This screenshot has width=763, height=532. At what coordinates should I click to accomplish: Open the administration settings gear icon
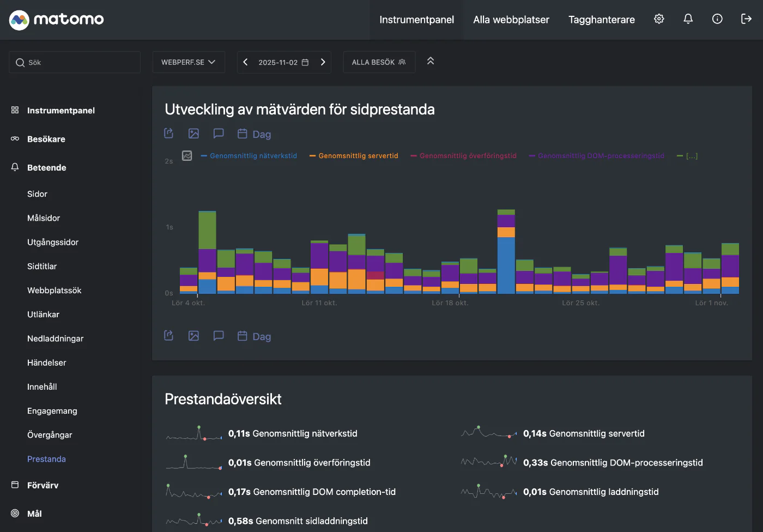[x=659, y=19]
